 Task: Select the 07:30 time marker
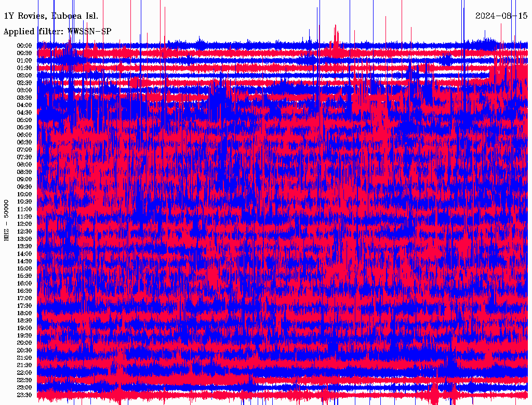(x=24, y=157)
